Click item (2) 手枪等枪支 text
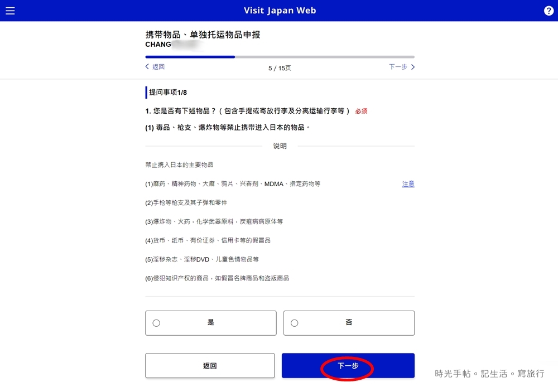Image resolution: width=558 pixels, height=392 pixels. (x=186, y=203)
